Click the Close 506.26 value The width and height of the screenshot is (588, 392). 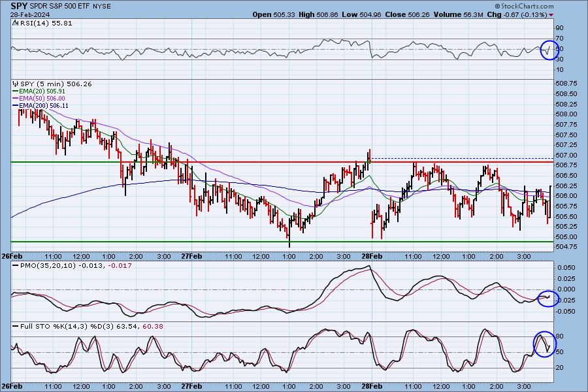pyautogui.click(x=408, y=14)
